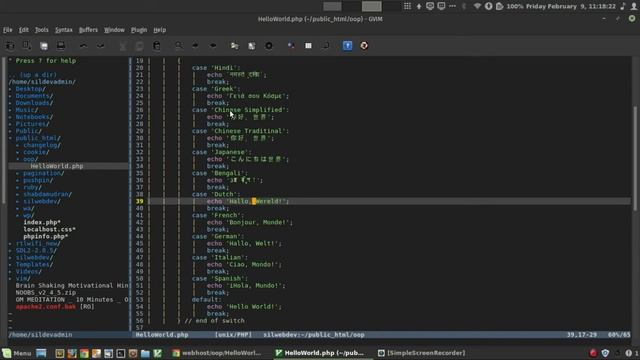Click the Wi-Fi network tray icon
The width and height of the screenshot is (640, 360).
click(x=477, y=6)
